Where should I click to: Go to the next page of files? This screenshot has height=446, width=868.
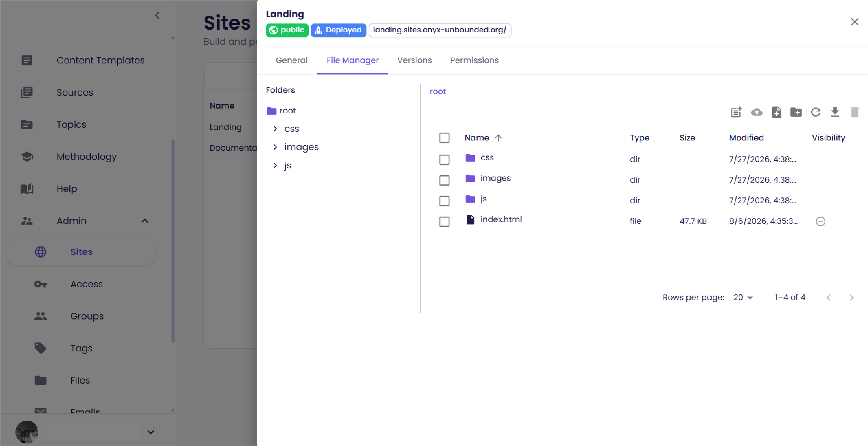[x=851, y=297]
